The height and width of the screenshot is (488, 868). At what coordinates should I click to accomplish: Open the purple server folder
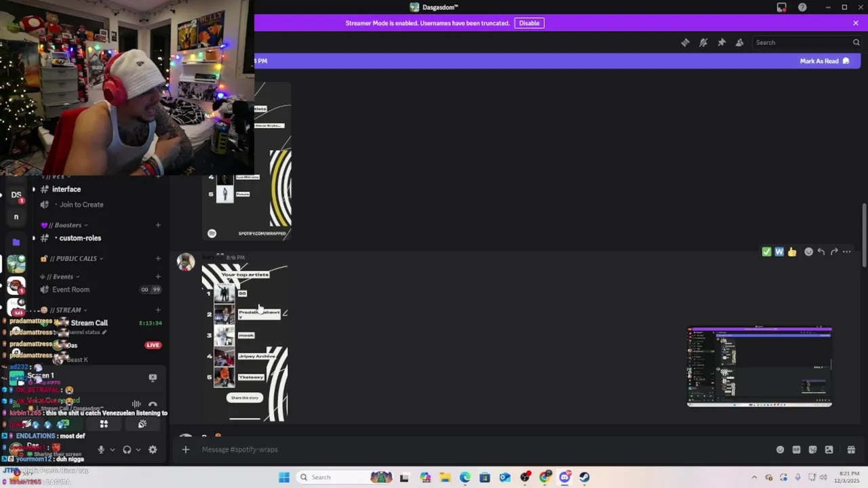pos(16,241)
